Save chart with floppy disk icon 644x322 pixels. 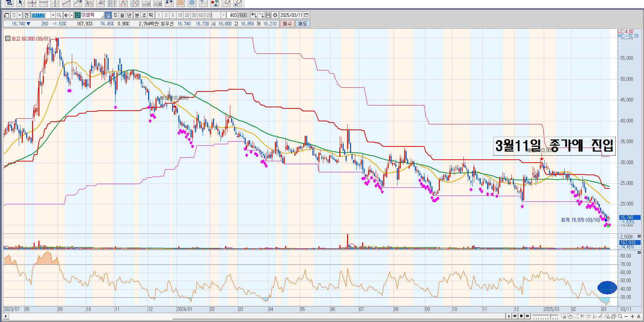(268, 15)
